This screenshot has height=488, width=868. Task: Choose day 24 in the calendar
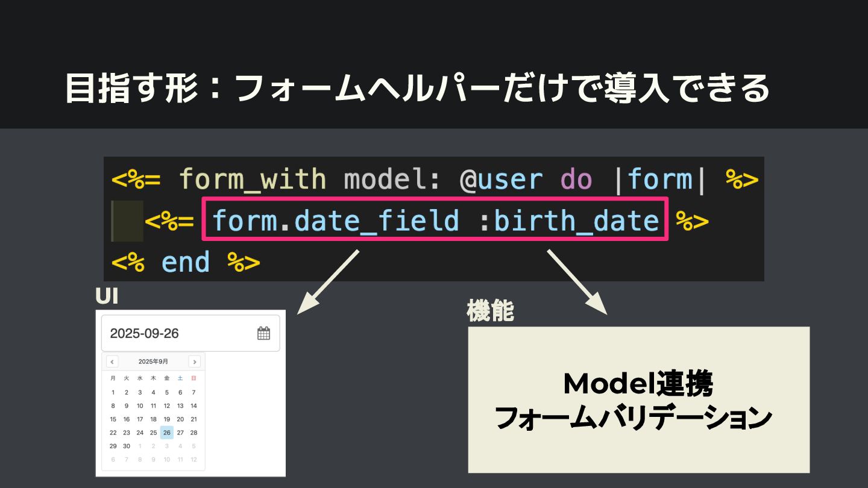coord(140,433)
